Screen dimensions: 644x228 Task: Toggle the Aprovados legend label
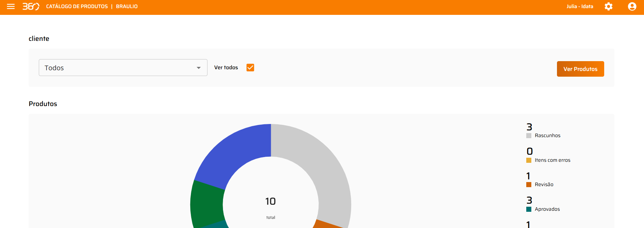tap(547, 209)
